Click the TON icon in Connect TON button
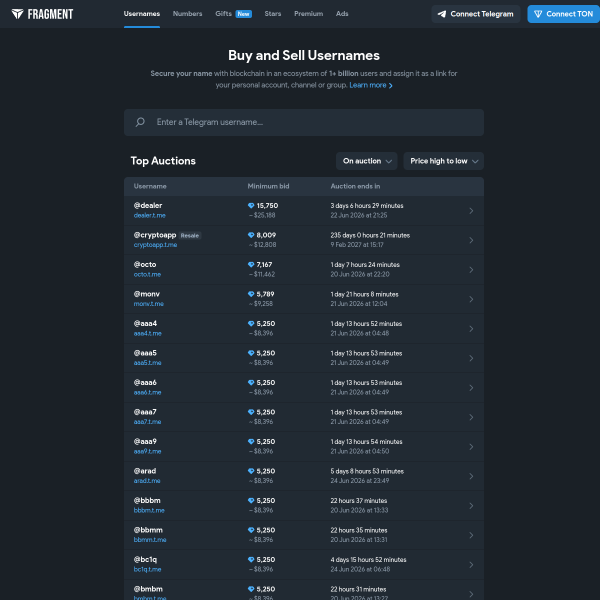This screenshot has height=600, width=600. point(538,14)
